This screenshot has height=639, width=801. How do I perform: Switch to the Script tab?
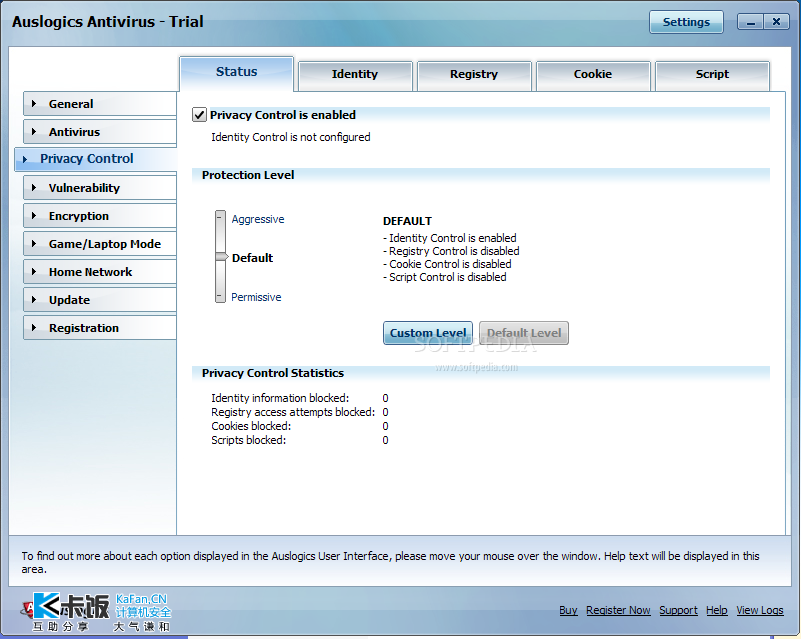pyautogui.click(x=712, y=75)
